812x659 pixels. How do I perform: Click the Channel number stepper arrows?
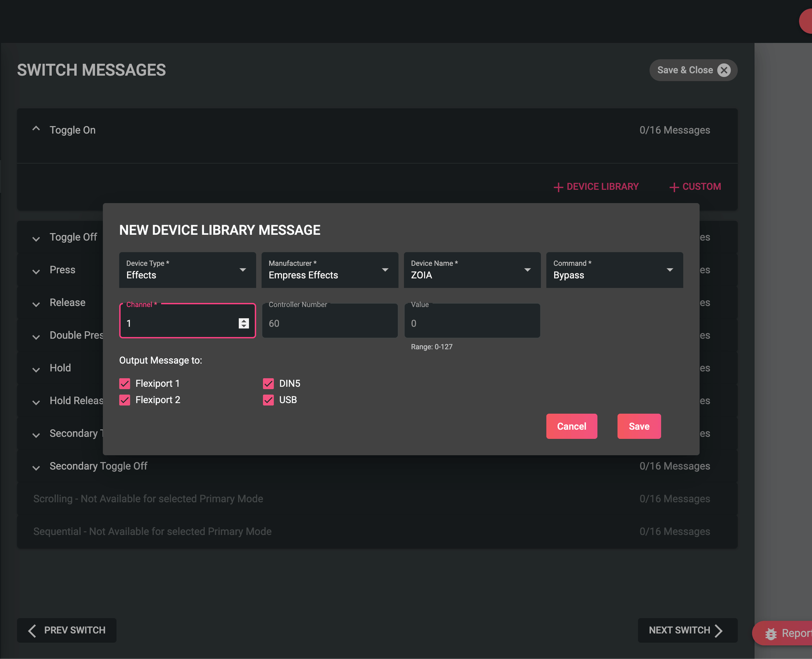[x=244, y=323]
